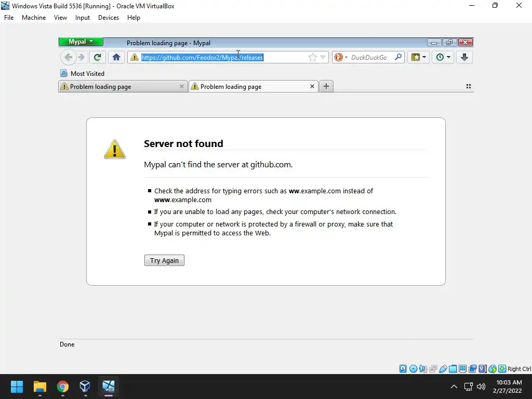
Task: Click VirtualBox shared folders status icon
Action: click(x=453, y=368)
